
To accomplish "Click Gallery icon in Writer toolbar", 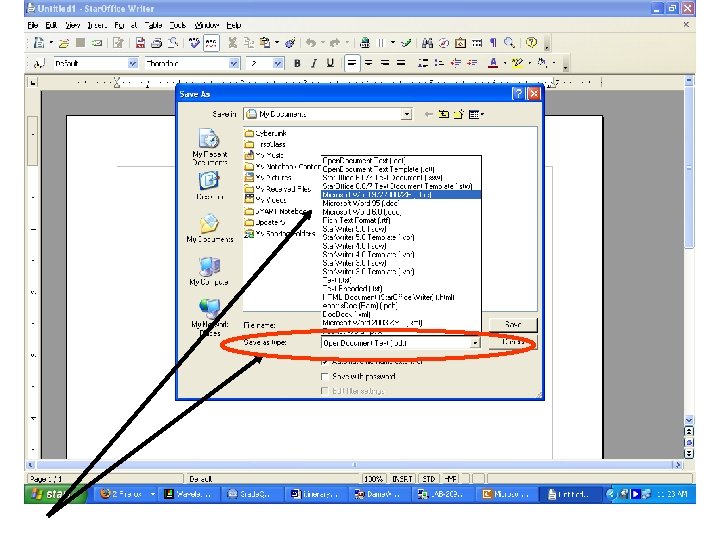I will click(x=461, y=43).
